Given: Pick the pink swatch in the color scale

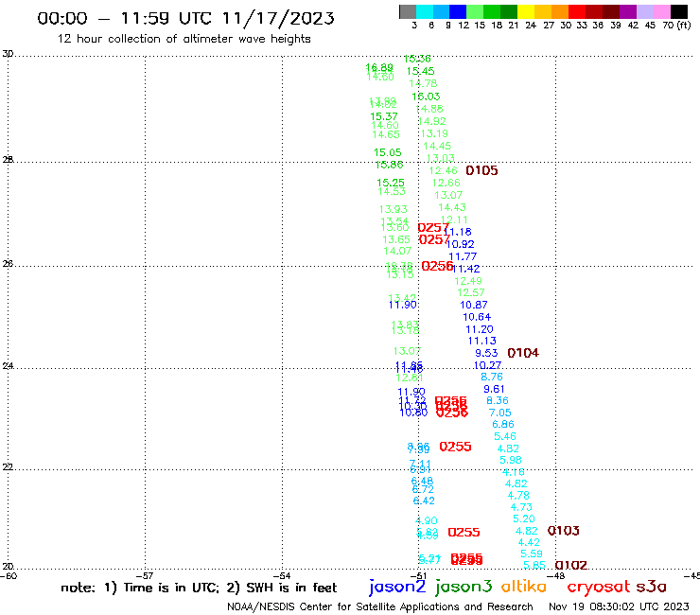Looking at the screenshot, I should pyautogui.click(x=661, y=11).
